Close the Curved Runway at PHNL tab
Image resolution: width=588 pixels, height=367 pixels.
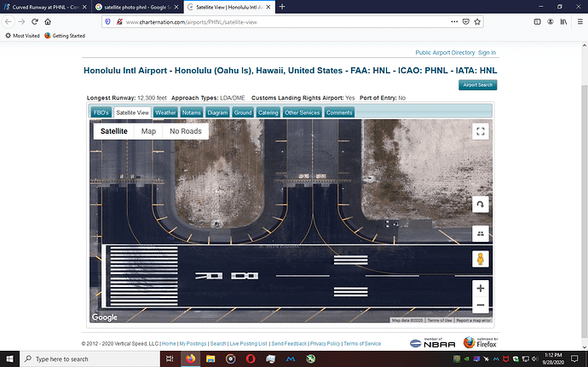[84, 7]
